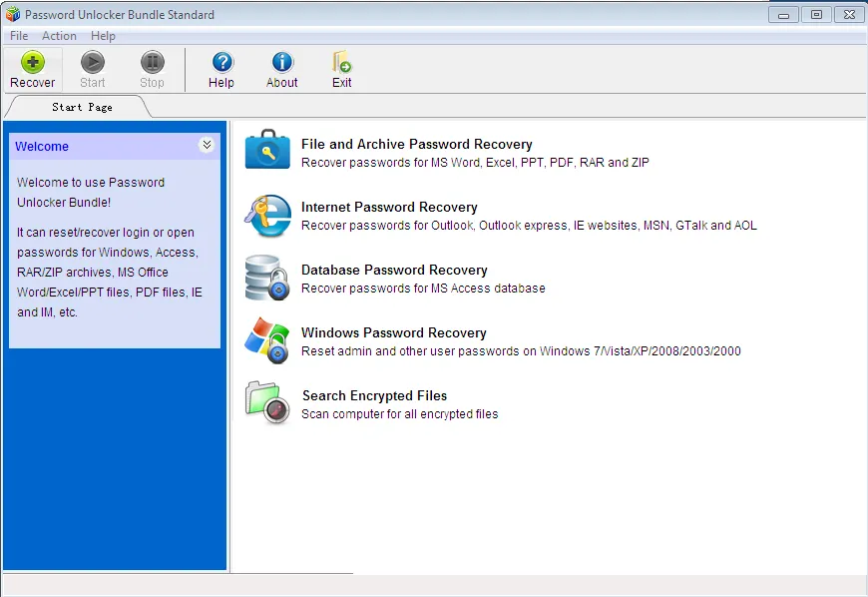Select the Database Password Recovery icon

(266, 278)
